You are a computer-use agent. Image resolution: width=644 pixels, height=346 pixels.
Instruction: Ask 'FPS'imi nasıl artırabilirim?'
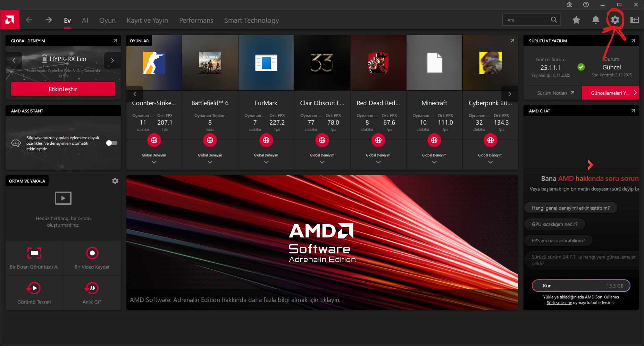559,240
